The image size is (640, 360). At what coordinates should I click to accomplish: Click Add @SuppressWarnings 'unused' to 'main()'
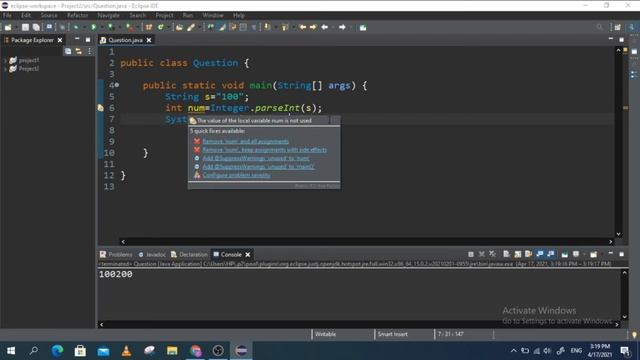coord(258,167)
